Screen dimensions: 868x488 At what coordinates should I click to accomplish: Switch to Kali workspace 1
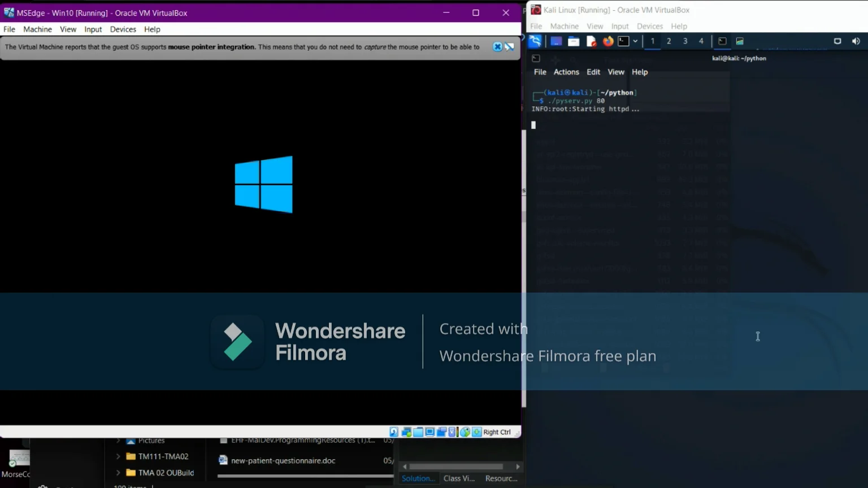click(652, 41)
